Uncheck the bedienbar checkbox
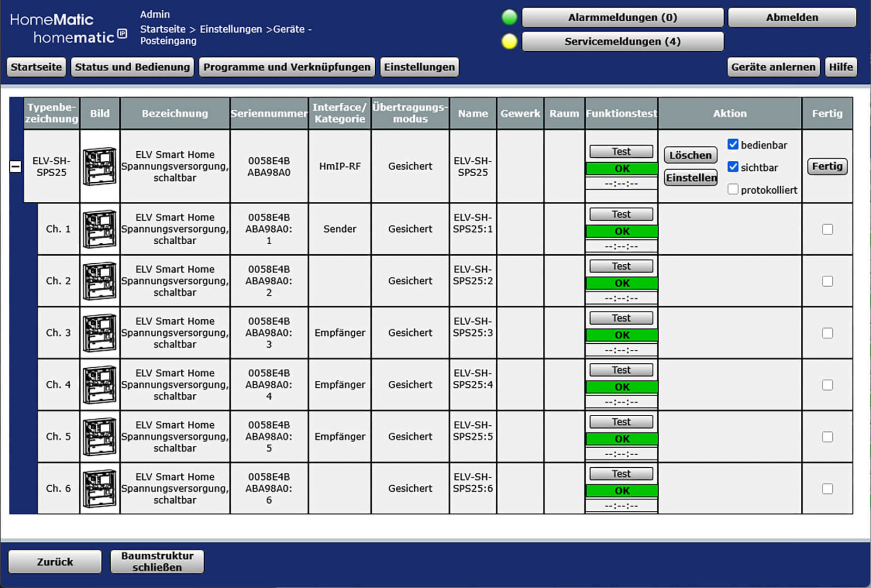Image resolution: width=871 pixels, height=588 pixels. (733, 145)
